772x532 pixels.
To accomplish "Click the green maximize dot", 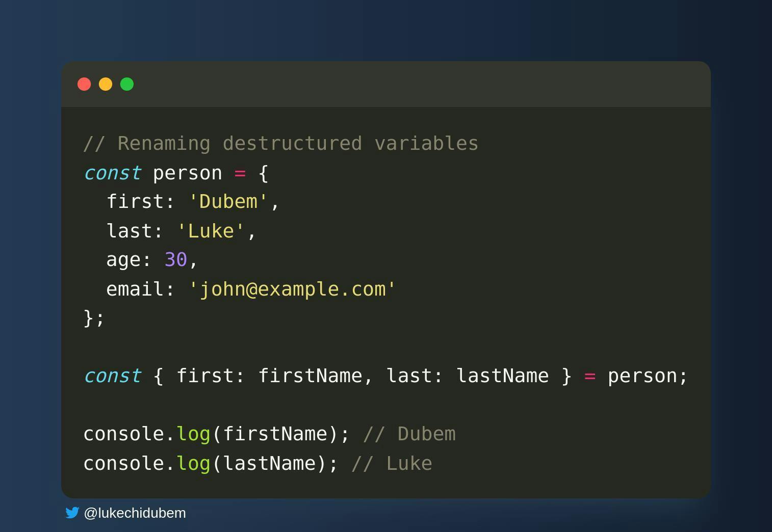I will coord(127,84).
